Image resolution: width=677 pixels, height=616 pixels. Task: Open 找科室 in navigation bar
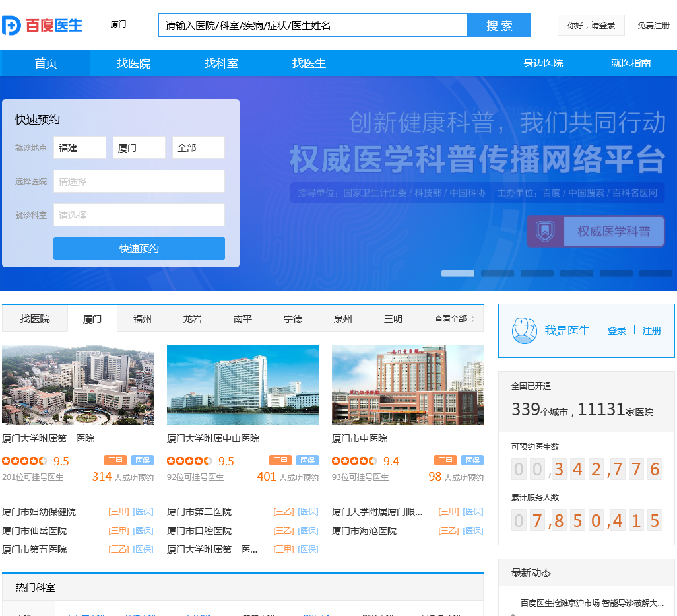(x=221, y=63)
